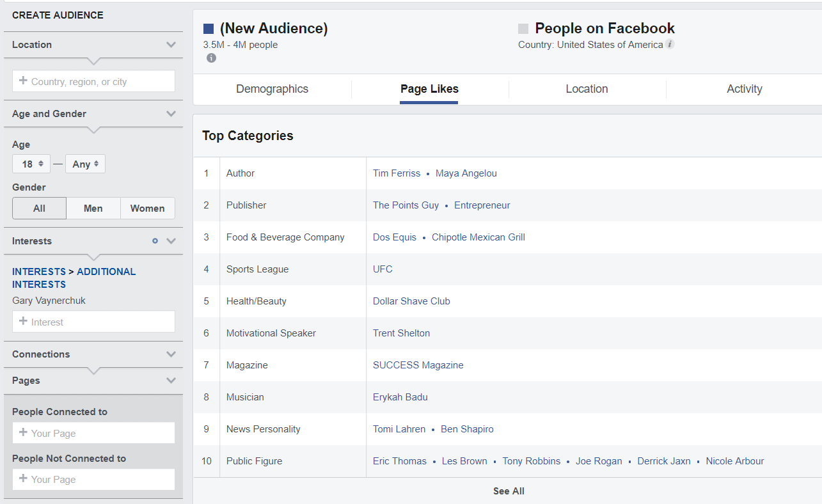822x504 pixels.
Task: Select the Women gender filter
Action: [147, 208]
